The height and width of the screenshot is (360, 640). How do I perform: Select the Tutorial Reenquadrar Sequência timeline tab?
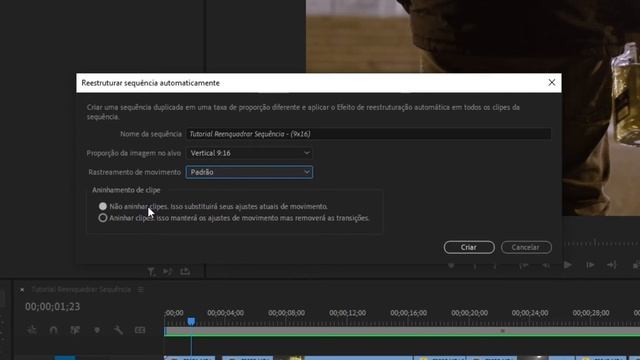[x=81, y=289]
